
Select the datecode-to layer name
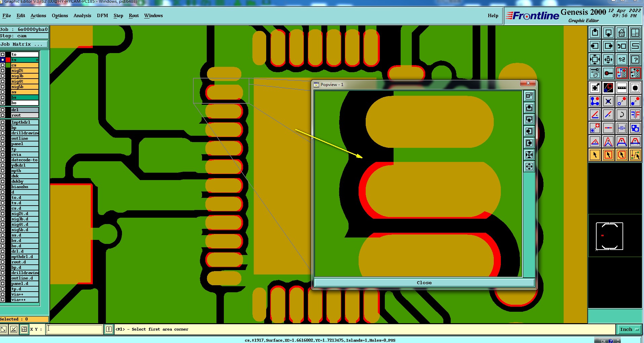pos(25,160)
